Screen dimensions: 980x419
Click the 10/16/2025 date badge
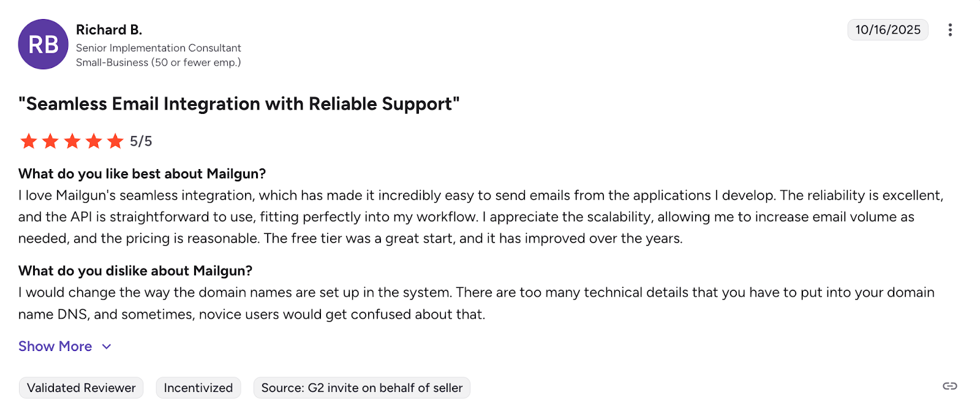click(888, 30)
